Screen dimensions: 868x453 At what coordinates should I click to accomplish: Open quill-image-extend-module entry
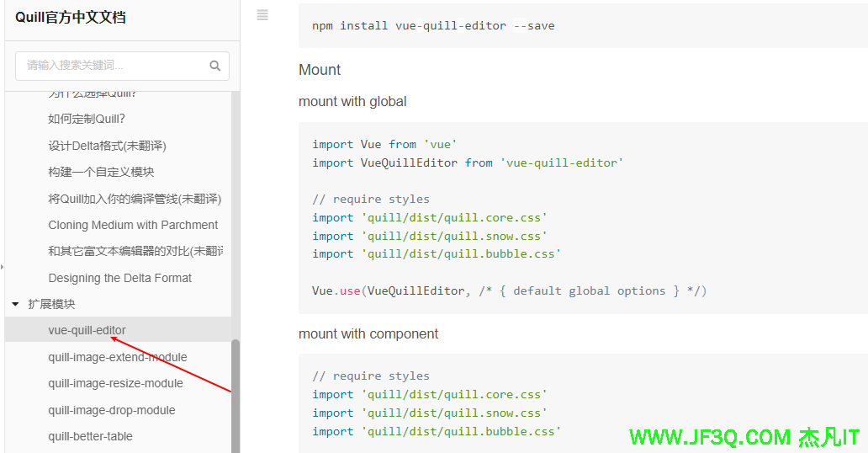pyautogui.click(x=118, y=357)
